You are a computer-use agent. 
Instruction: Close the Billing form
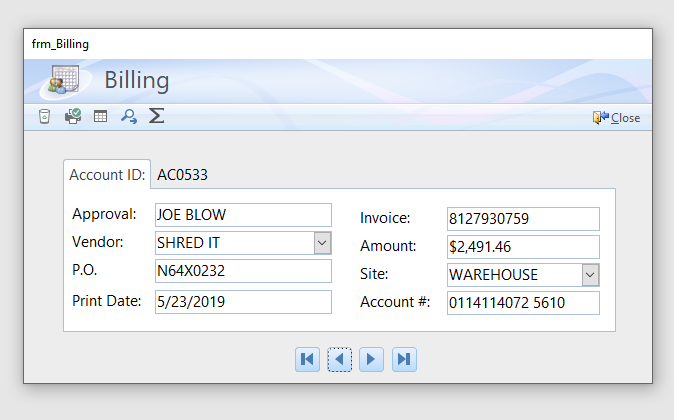[x=616, y=117]
